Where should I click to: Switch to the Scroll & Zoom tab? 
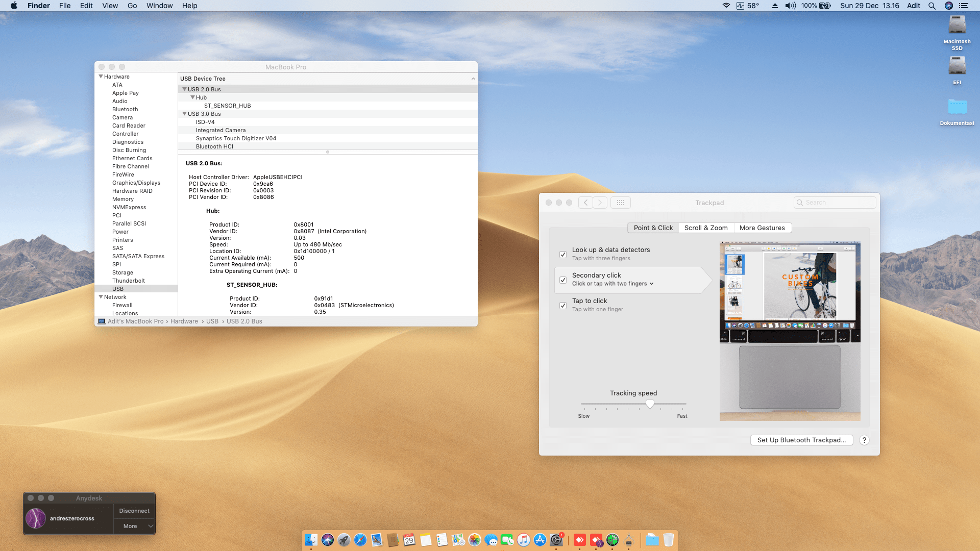706,228
